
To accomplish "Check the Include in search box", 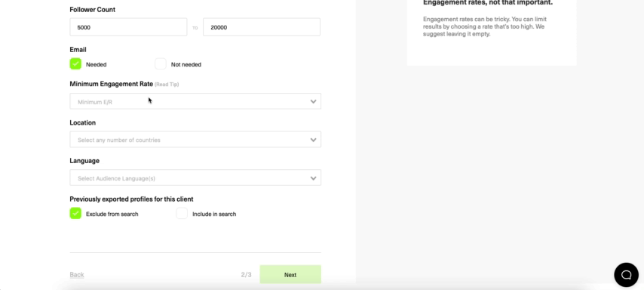I will pyautogui.click(x=182, y=213).
